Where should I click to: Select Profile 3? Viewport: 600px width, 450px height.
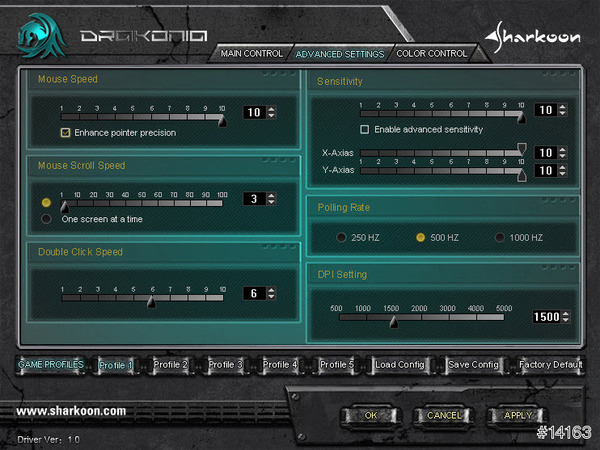[x=225, y=365]
